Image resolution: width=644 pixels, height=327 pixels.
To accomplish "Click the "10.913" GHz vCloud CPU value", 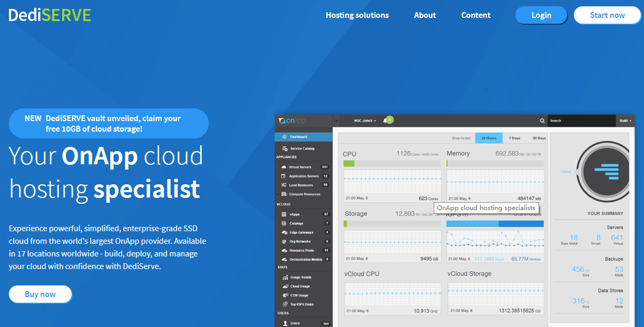I will (x=421, y=311).
